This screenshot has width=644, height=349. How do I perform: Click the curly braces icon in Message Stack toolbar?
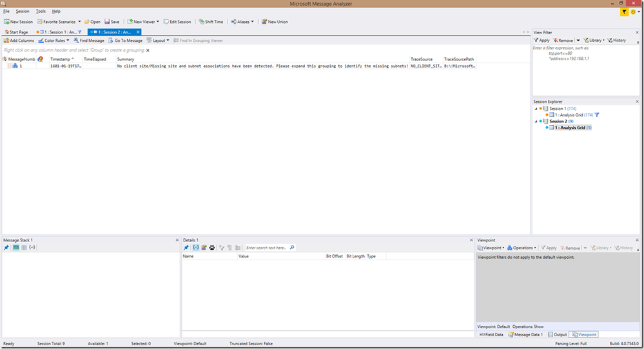click(x=32, y=248)
